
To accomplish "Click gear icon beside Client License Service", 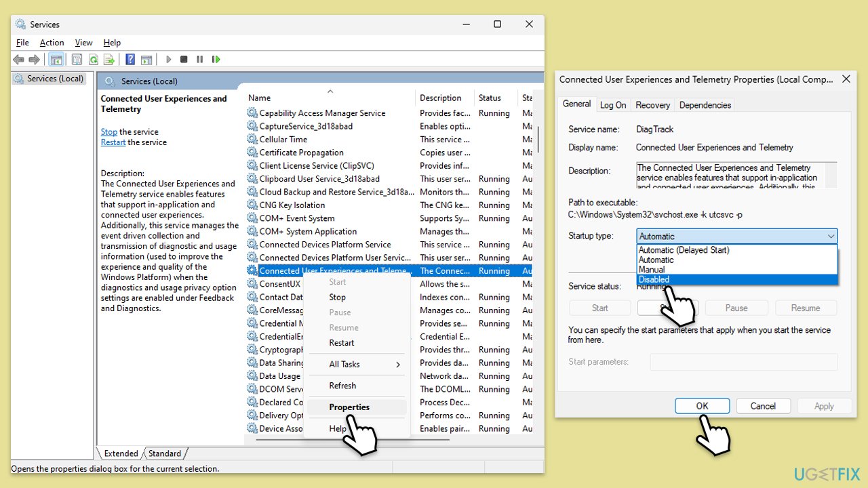I will tap(252, 166).
